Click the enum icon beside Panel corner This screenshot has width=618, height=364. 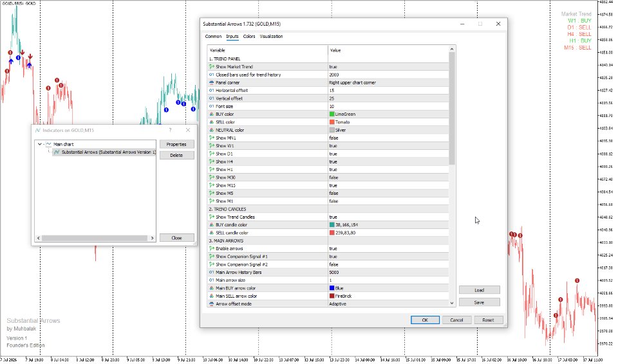(212, 83)
